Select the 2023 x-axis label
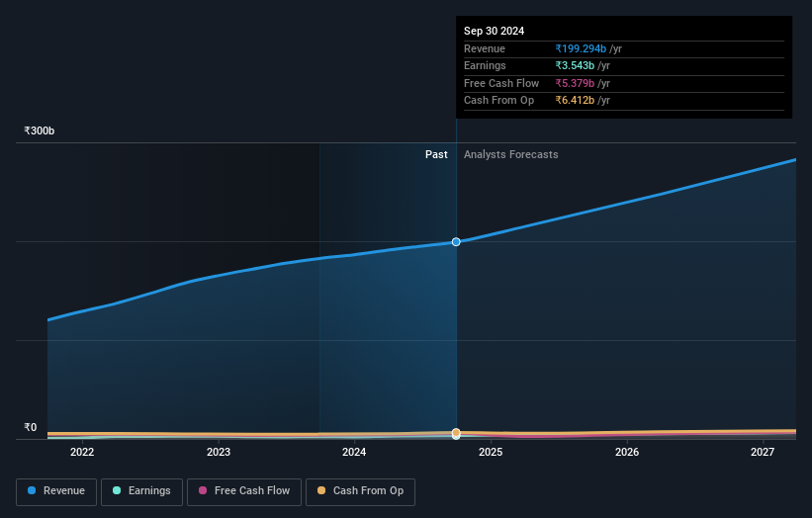812x518 pixels. [219, 452]
